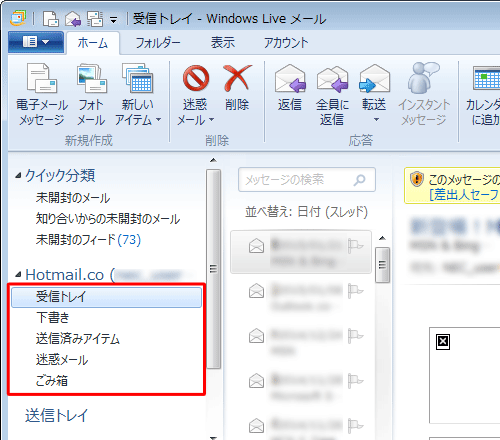500x440 pixels.
Task: Click the security shield icon in info bar
Action: tap(417, 179)
